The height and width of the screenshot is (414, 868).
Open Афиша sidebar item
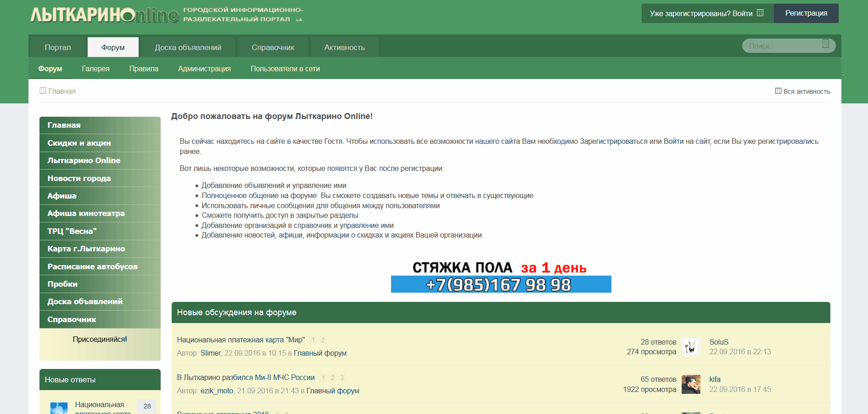[100, 196]
